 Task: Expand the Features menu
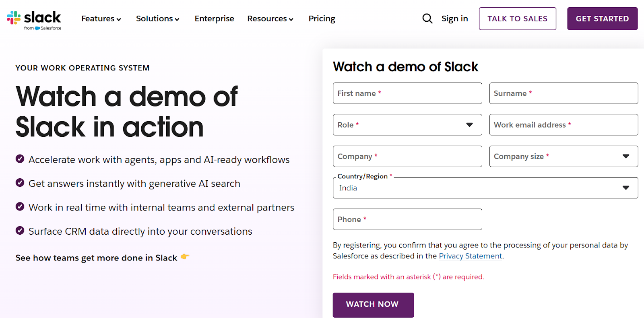coord(101,19)
